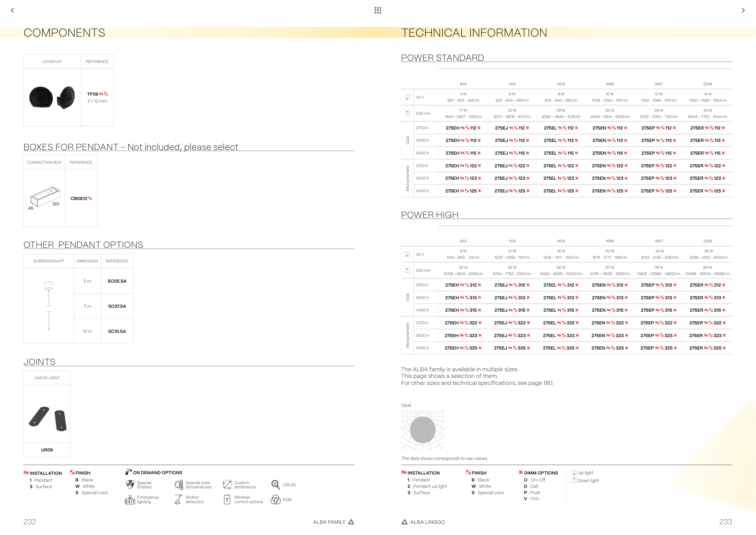
Task: Click the Special finishes swatch icon
Action: [x=130, y=484]
